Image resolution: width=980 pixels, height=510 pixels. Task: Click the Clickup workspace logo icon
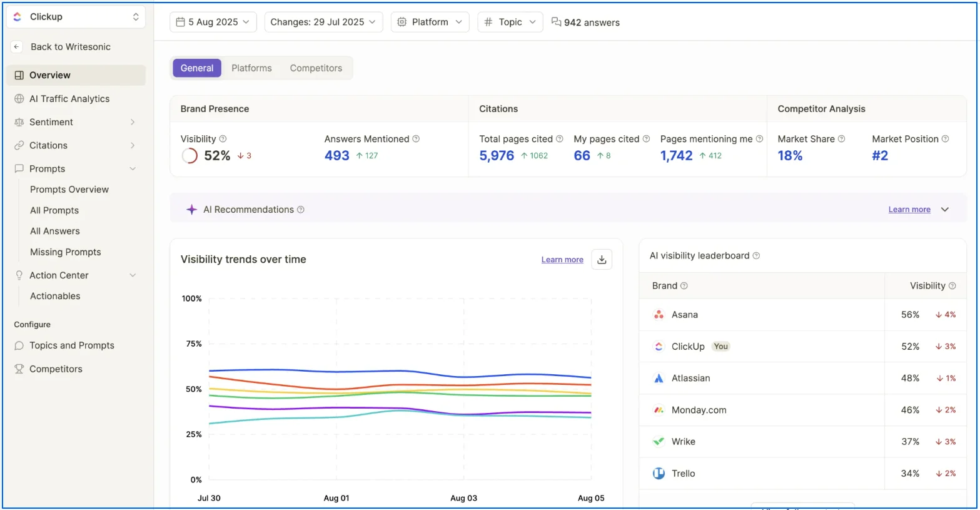[x=18, y=17]
